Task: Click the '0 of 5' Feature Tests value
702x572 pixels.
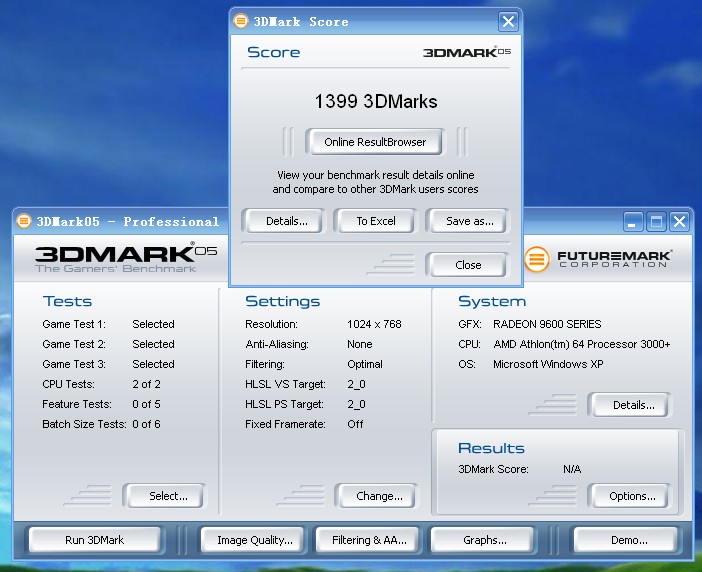Action: [146, 404]
